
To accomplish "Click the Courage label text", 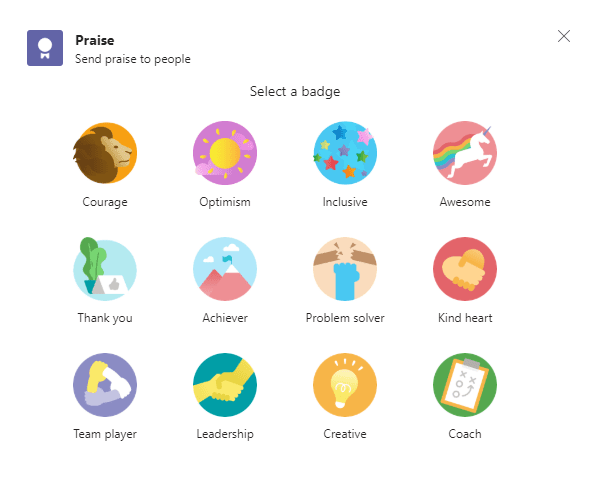I will [x=105, y=202].
